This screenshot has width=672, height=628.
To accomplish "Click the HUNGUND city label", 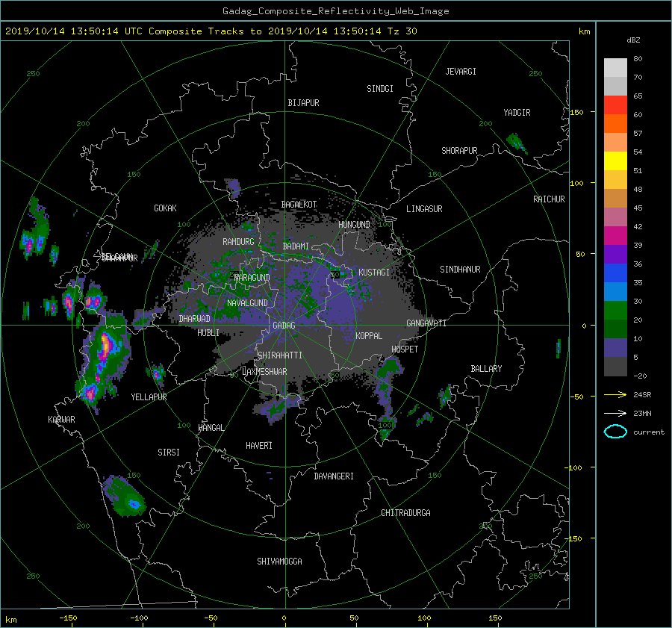I will click(354, 225).
